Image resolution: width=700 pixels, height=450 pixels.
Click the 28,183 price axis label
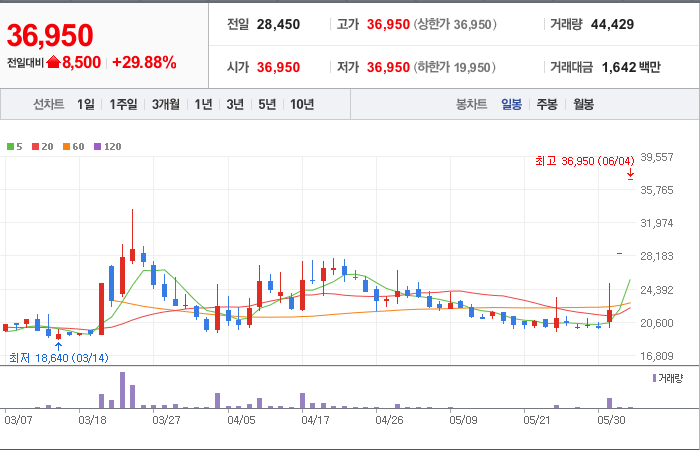(x=657, y=256)
